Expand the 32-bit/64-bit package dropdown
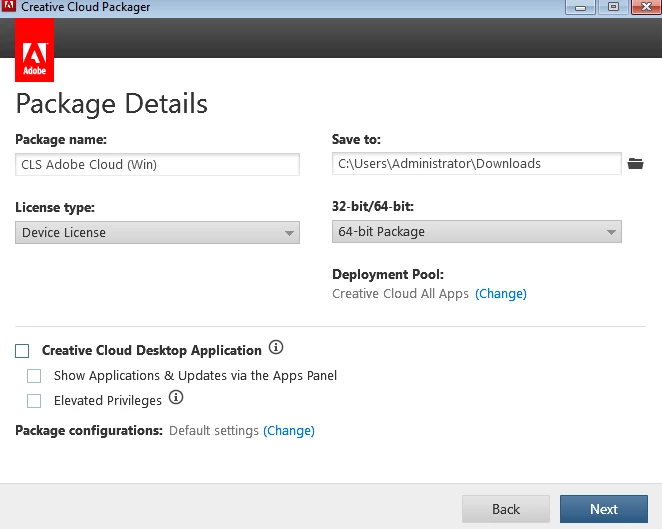This screenshot has width=662, height=529. (x=476, y=232)
